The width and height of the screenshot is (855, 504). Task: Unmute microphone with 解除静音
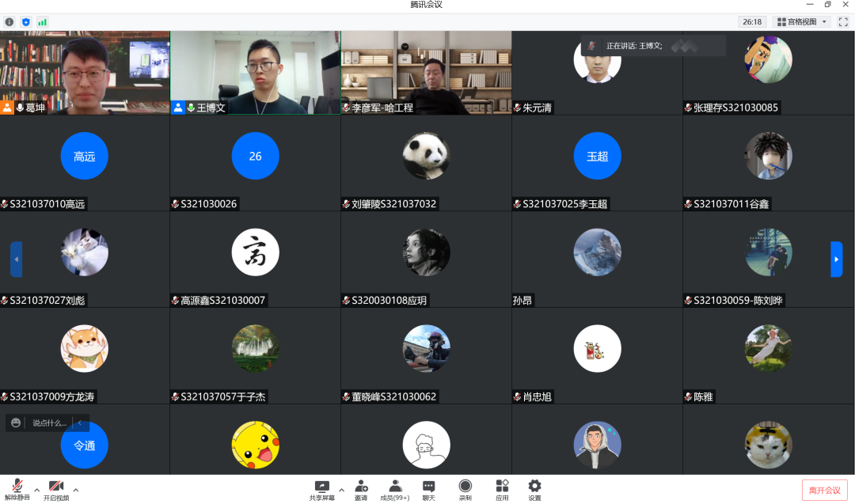17,490
